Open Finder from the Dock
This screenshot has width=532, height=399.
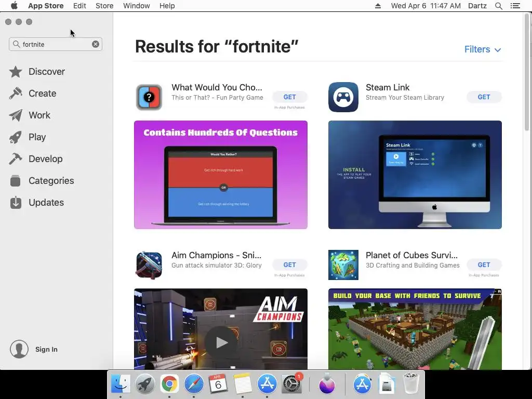point(121,384)
